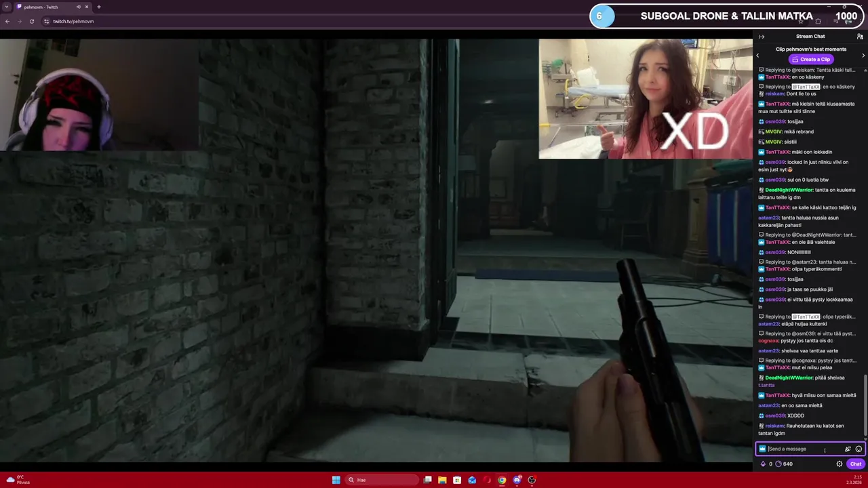
Task: Open Microsoft Store from the taskbar
Action: tap(457, 480)
